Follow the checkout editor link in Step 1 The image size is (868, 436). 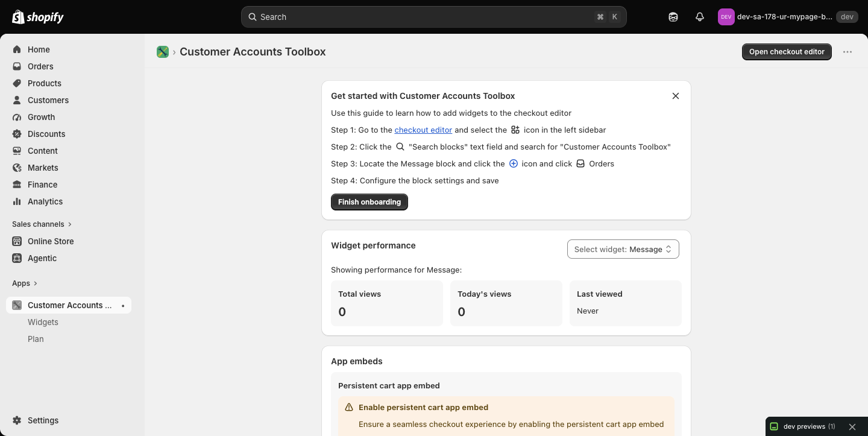tap(423, 130)
